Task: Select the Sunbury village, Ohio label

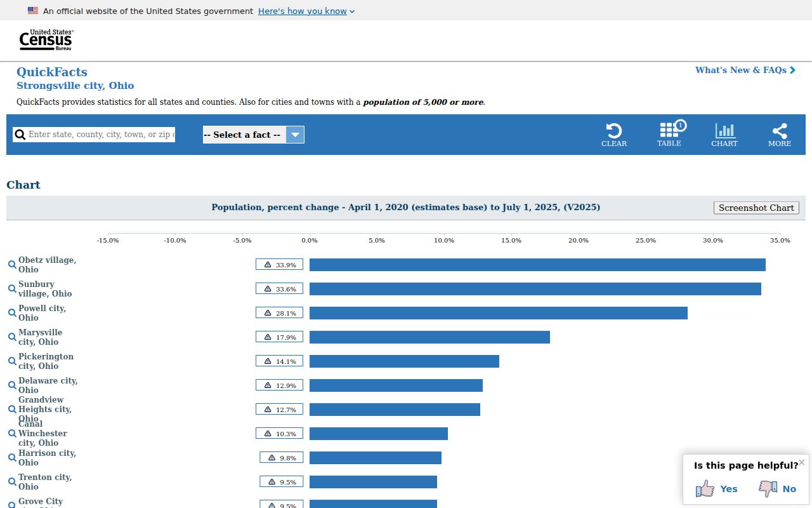Action: click(x=45, y=289)
